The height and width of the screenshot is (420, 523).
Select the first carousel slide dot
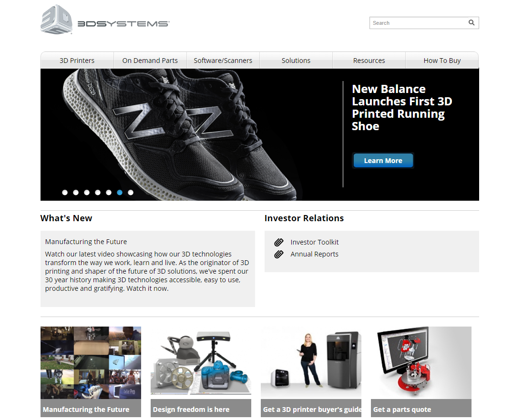click(x=65, y=193)
